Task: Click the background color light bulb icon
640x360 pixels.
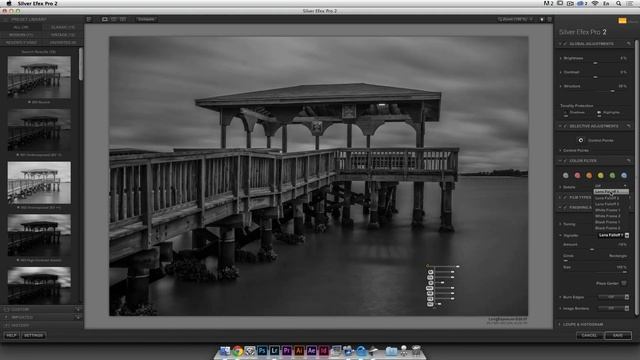Action: [x=542, y=19]
